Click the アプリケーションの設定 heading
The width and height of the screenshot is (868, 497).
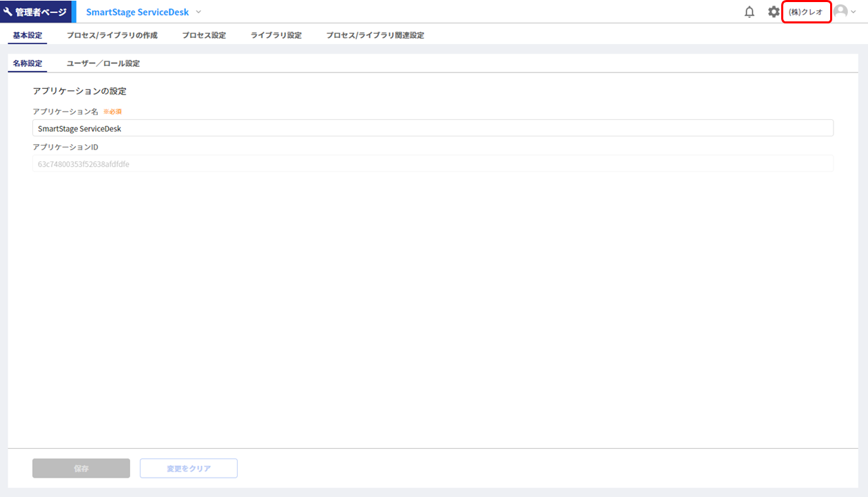click(80, 91)
